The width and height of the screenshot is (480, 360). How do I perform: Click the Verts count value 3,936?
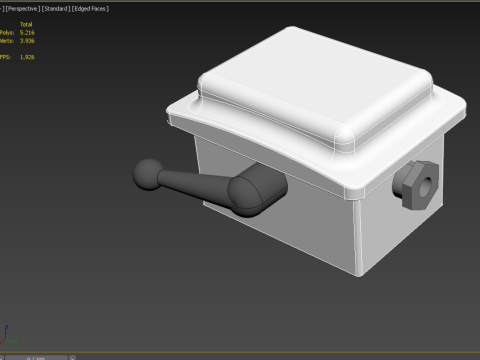[x=27, y=41]
